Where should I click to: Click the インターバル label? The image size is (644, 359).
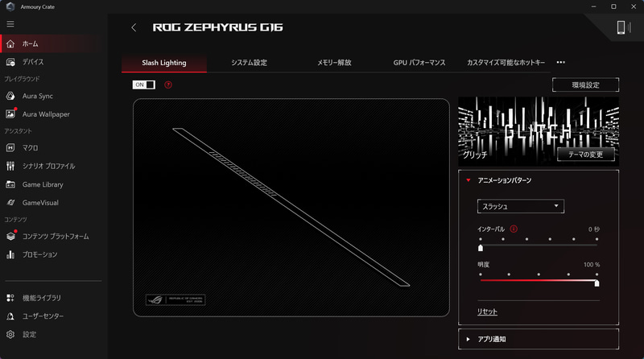[x=491, y=229]
